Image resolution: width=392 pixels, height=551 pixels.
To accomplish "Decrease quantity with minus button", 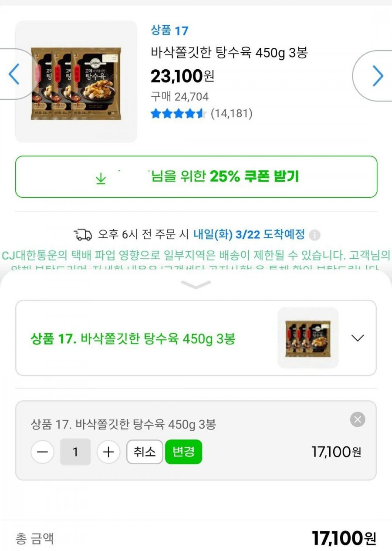I will (42, 452).
